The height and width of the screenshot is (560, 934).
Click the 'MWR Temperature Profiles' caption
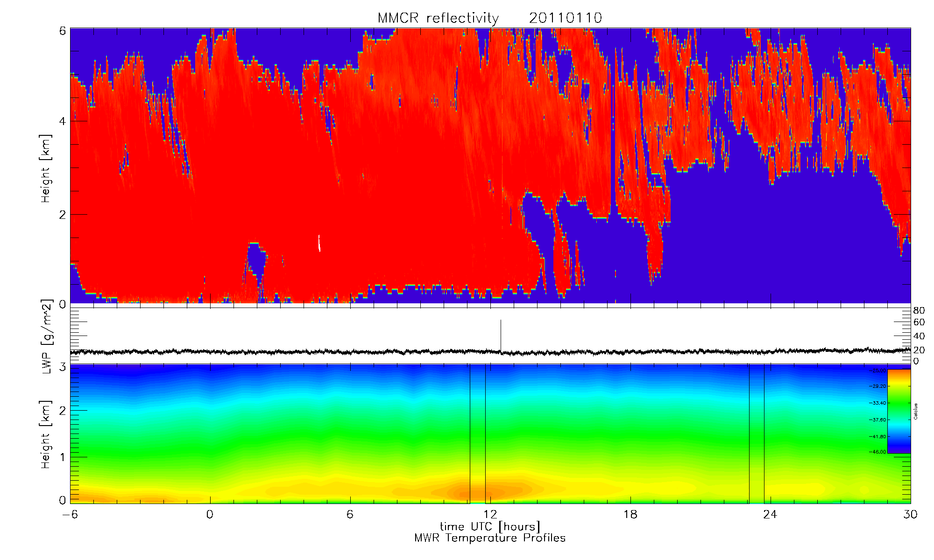490,538
